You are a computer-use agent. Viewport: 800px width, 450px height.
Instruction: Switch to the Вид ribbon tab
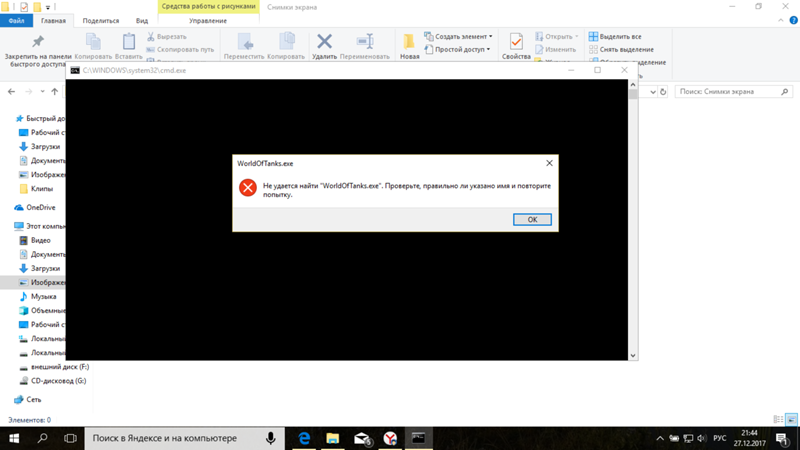pos(142,21)
